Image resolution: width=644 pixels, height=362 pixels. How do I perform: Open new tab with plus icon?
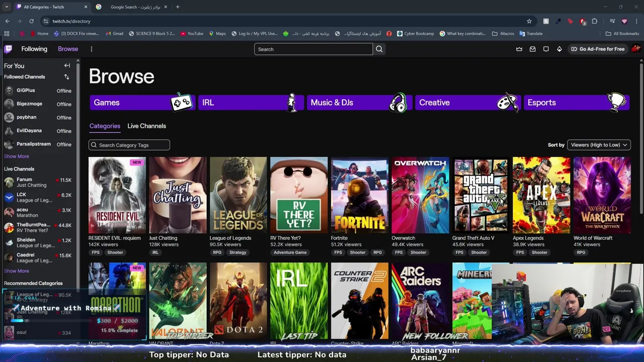click(178, 7)
